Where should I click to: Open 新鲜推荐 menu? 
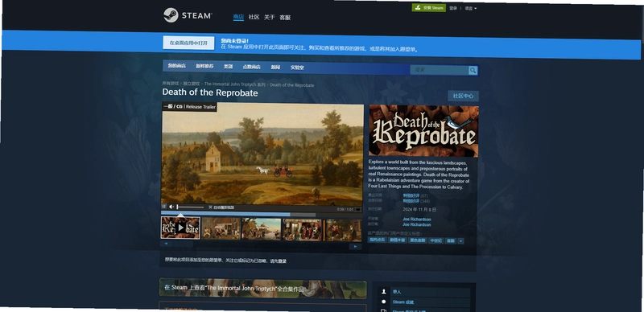(x=204, y=66)
